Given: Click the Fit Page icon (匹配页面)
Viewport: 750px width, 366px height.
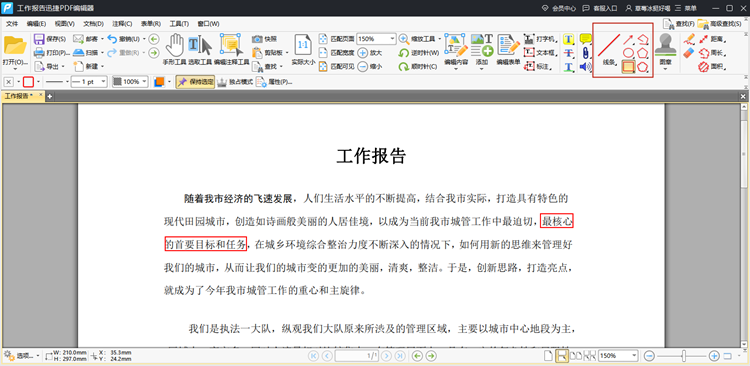Looking at the screenshot, I should point(323,39).
